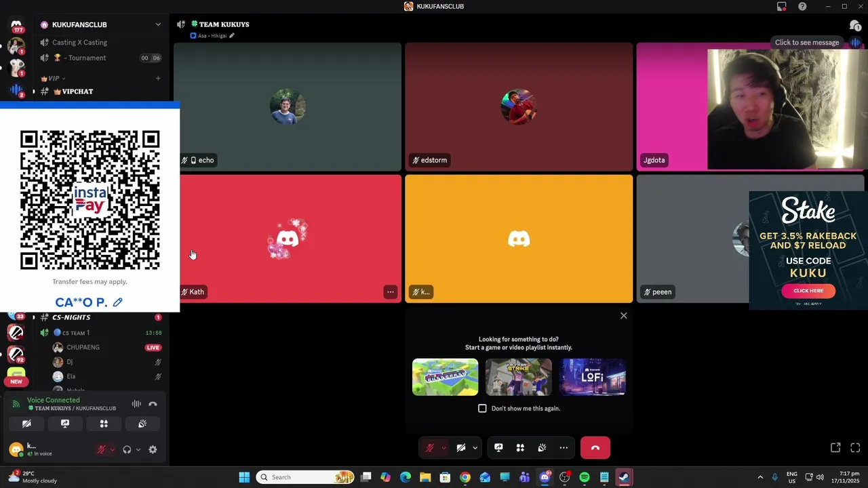Screen dimensions: 868x488
Task: Open soundboard from sidebar panel
Action: (x=142, y=424)
